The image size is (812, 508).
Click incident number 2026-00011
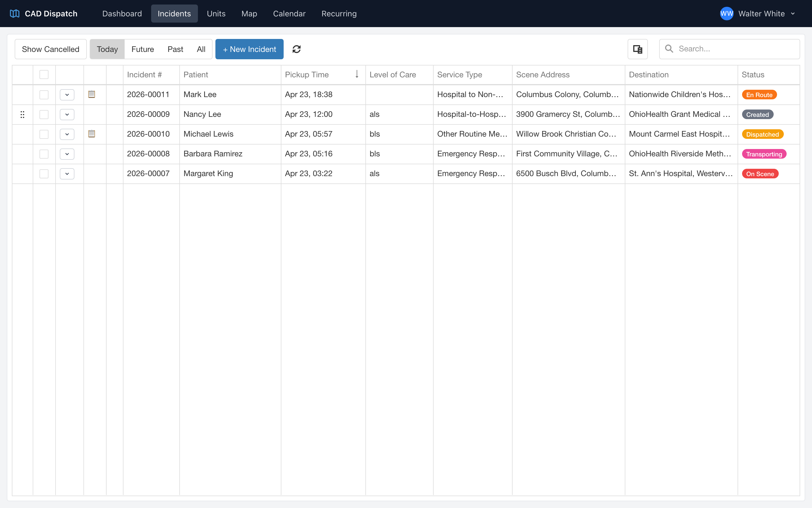148,95
